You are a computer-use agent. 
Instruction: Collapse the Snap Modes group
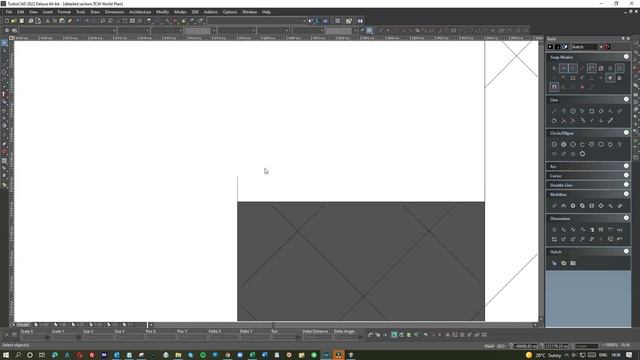[626, 57]
